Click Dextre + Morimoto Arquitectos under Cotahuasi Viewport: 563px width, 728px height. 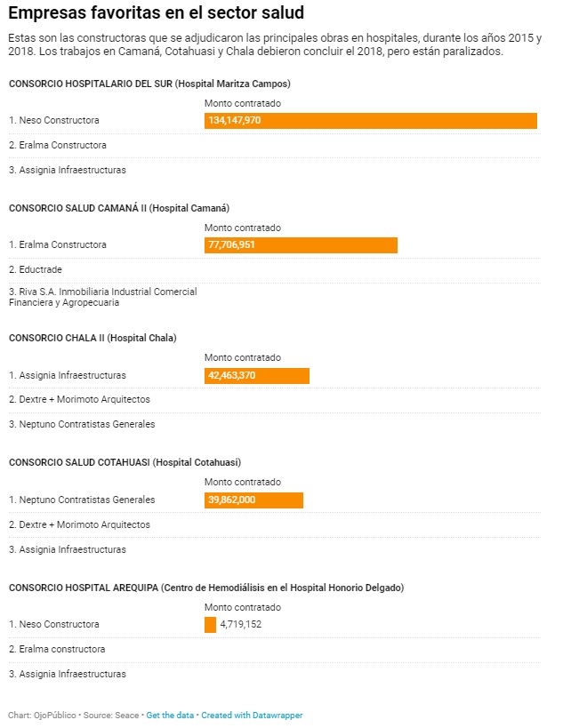click(x=79, y=524)
